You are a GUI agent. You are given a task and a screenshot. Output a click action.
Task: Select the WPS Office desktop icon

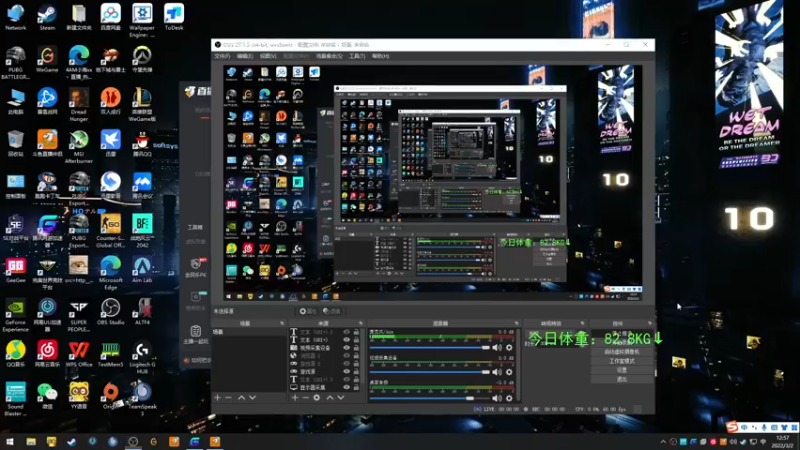point(79,354)
